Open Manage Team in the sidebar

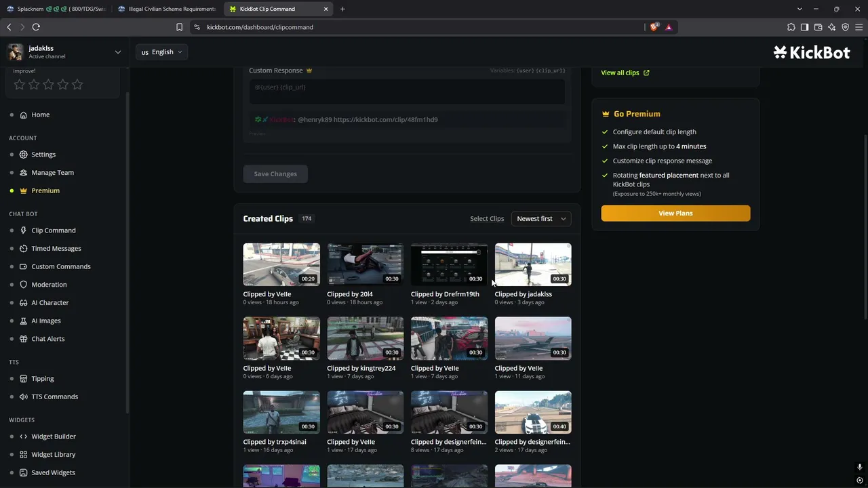tap(52, 173)
